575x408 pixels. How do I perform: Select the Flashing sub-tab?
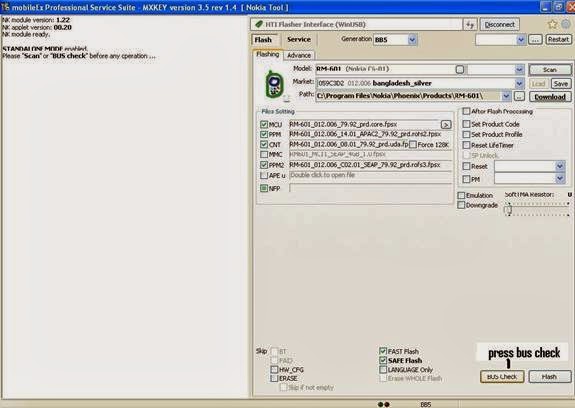pos(268,55)
